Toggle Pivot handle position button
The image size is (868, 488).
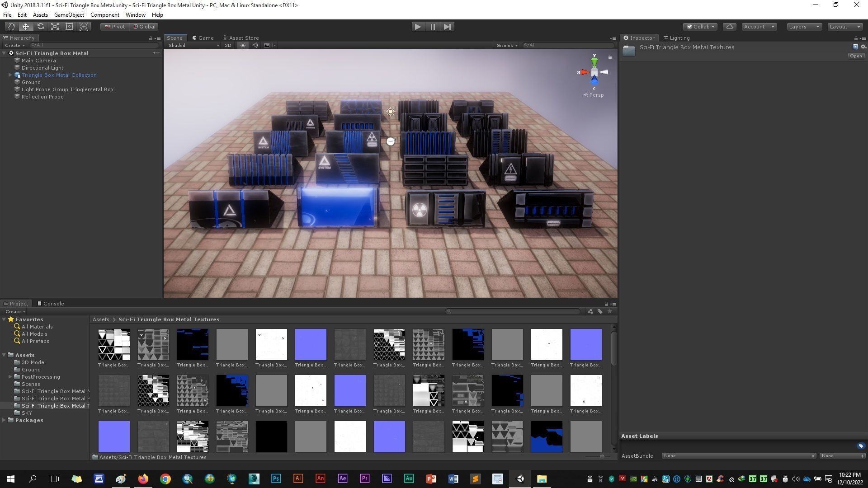point(115,27)
